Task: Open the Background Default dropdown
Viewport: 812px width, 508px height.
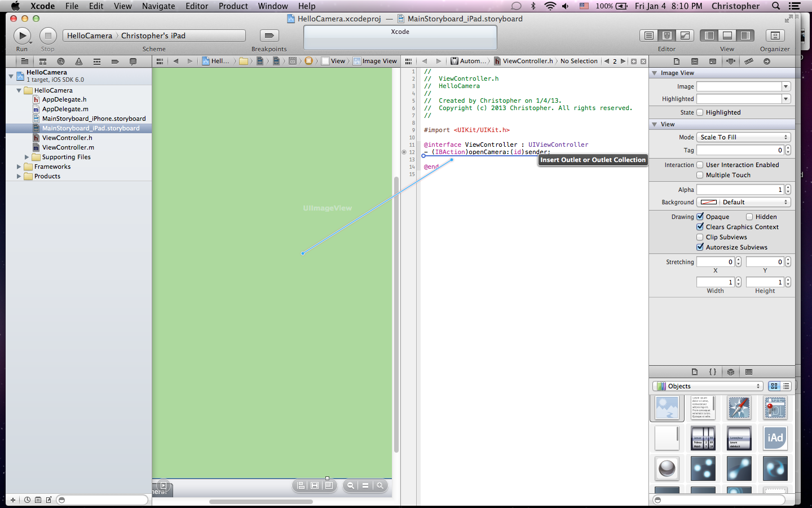Action: [755, 202]
